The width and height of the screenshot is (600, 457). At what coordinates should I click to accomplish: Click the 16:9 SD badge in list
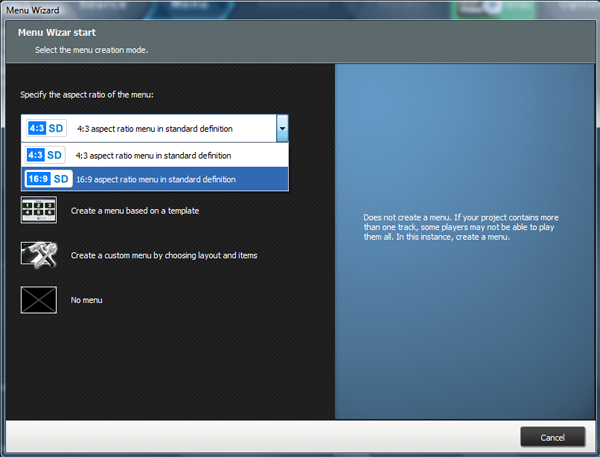click(x=48, y=179)
